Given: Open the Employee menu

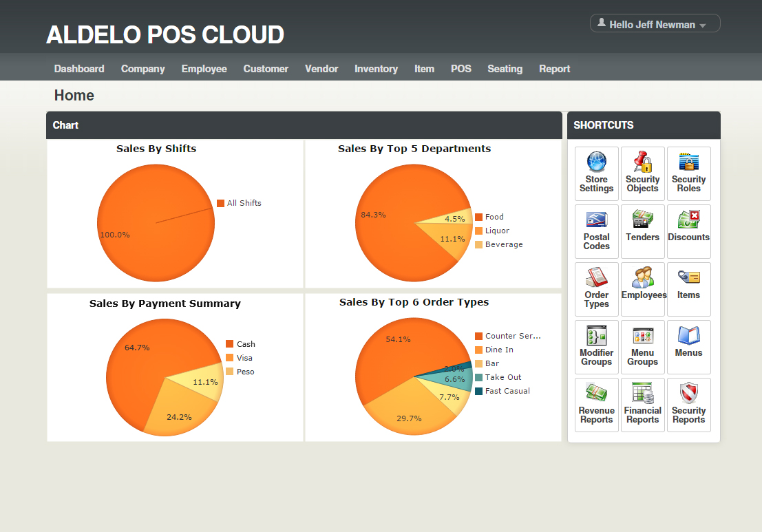Looking at the screenshot, I should 204,69.
